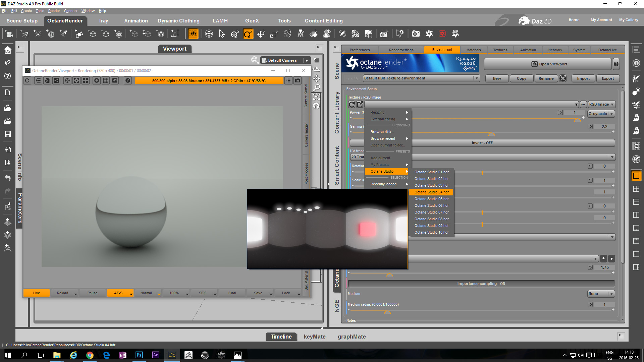Viewport: 644px width, 362px height.
Task: Click the restart render icon in OctaneRender Viewport
Action: 28,80
